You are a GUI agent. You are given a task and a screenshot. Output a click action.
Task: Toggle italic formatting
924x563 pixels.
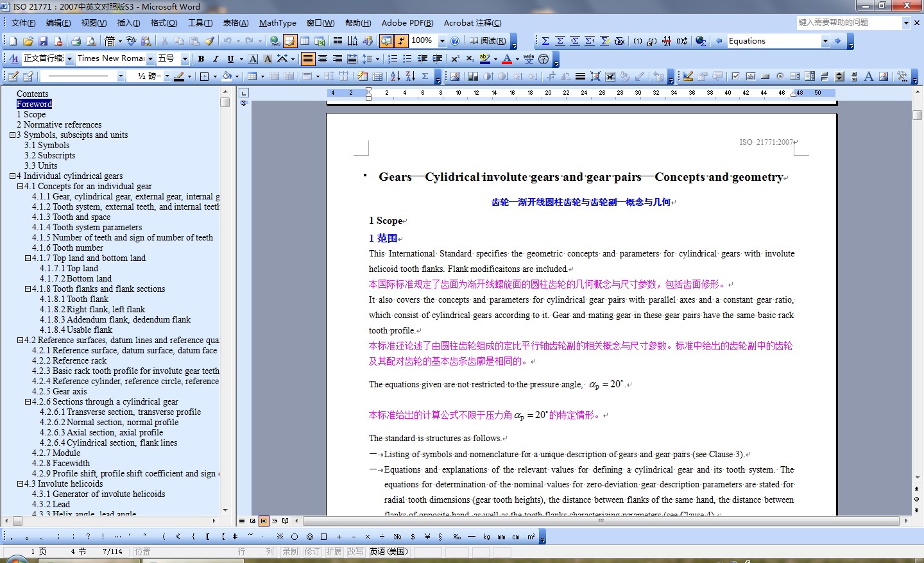pyautogui.click(x=216, y=59)
